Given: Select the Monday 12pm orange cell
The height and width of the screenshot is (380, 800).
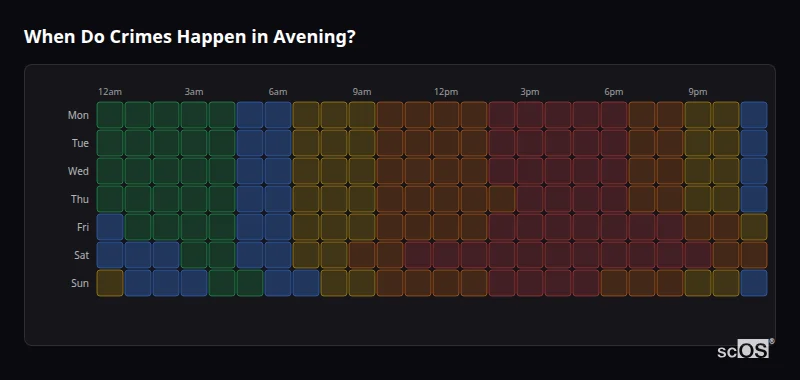Looking at the screenshot, I should tap(446, 115).
